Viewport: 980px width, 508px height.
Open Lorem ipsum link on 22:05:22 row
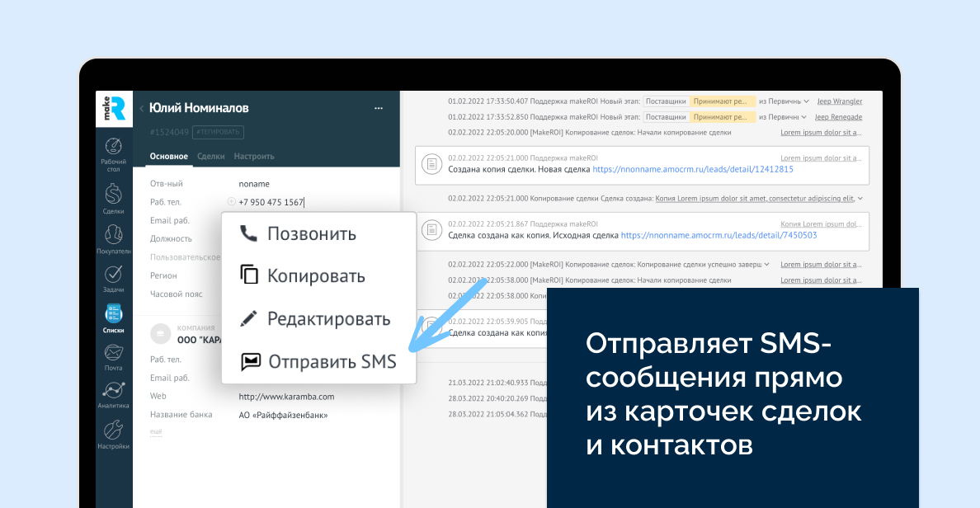point(822,265)
